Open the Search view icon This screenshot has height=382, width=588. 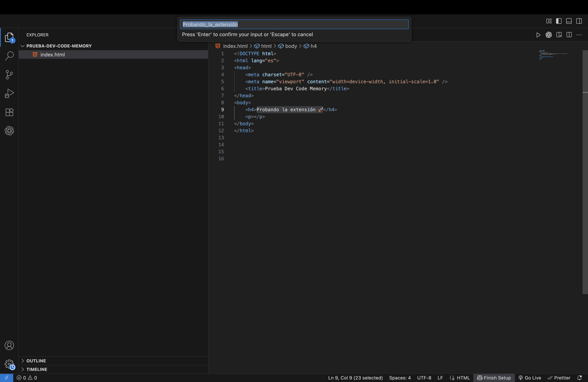point(9,56)
